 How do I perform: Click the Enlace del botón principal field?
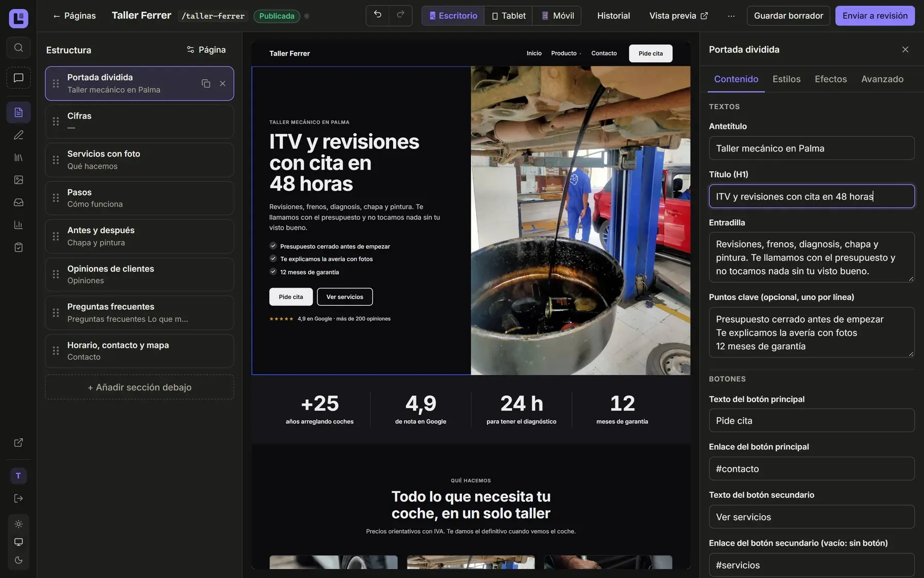tap(812, 469)
